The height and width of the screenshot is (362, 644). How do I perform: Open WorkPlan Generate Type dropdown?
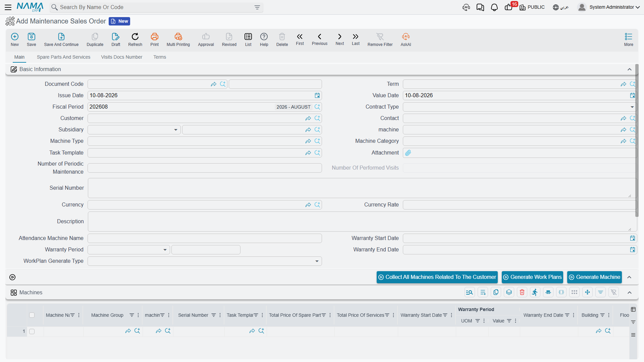click(317, 261)
